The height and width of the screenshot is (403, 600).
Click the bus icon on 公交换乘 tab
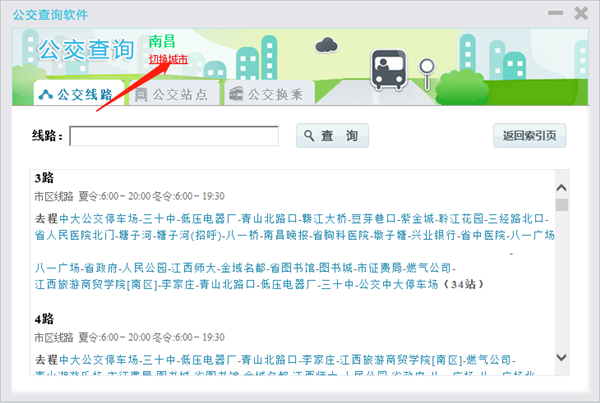(x=236, y=94)
